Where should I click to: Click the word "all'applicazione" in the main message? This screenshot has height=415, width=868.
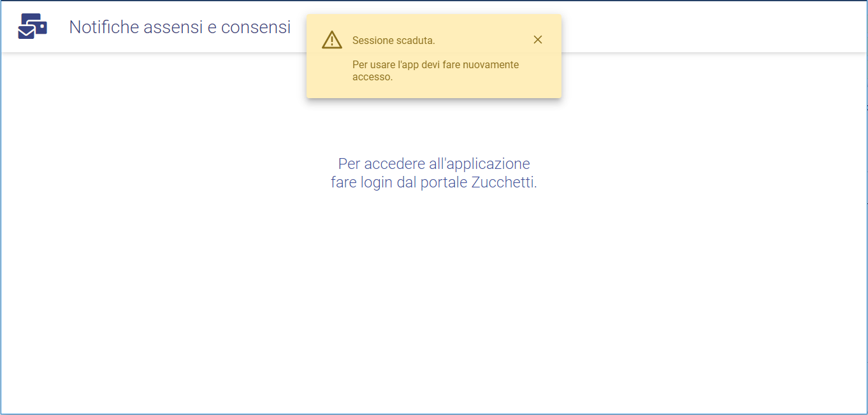click(x=479, y=164)
